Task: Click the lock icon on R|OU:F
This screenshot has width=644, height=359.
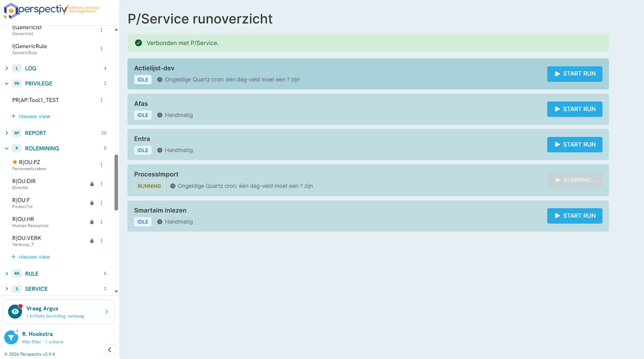Action: tap(92, 203)
